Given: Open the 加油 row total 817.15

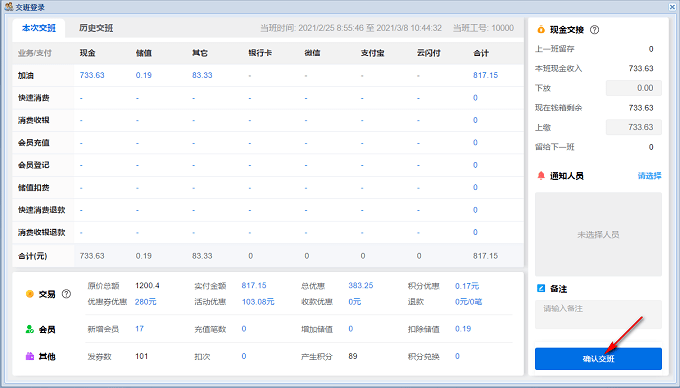Looking at the screenshot, I should (485, 75).
